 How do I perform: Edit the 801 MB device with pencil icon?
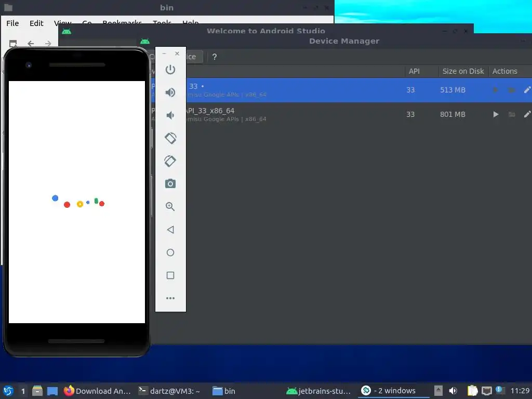click(x=527, y=114)
